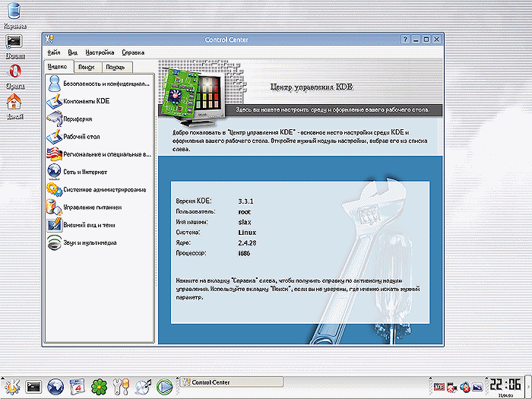Click the KDE version value 3.3.1

(245, 201)
